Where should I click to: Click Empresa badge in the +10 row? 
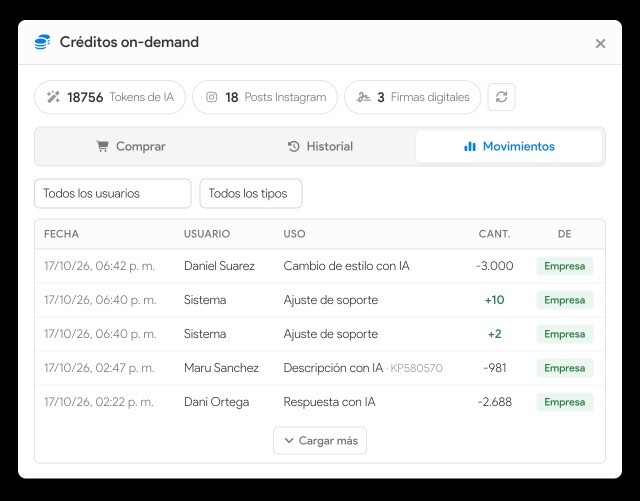click(564, 300)
